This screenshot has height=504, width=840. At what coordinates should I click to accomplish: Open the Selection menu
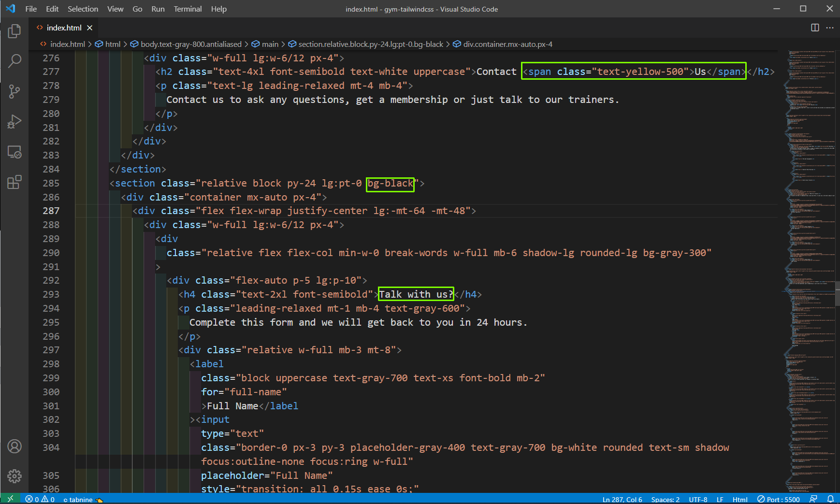pos(83,9)
